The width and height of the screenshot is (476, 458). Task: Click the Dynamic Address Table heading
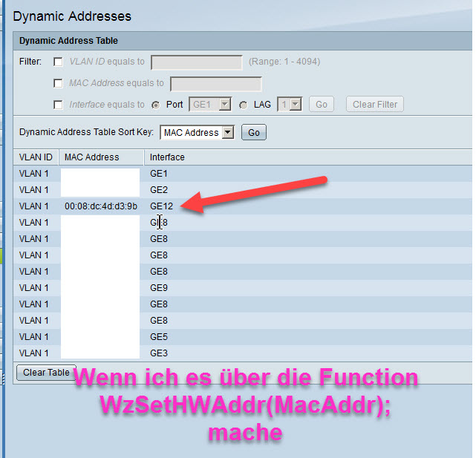click(68, 41)
